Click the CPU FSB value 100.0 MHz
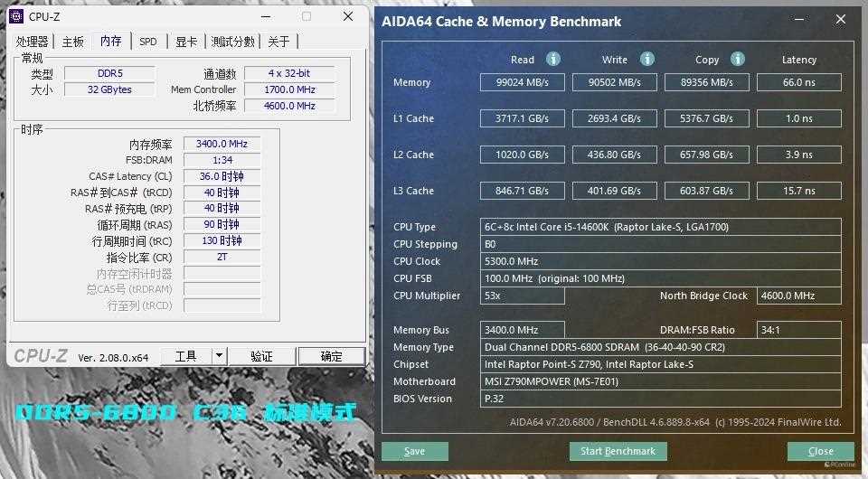The height and width of the screenshot is (479, 868). 660,278
